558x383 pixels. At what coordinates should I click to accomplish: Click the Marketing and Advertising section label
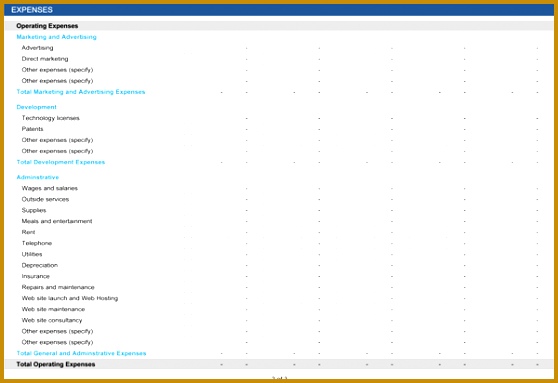pyautogui.click(x=56, y=37)
